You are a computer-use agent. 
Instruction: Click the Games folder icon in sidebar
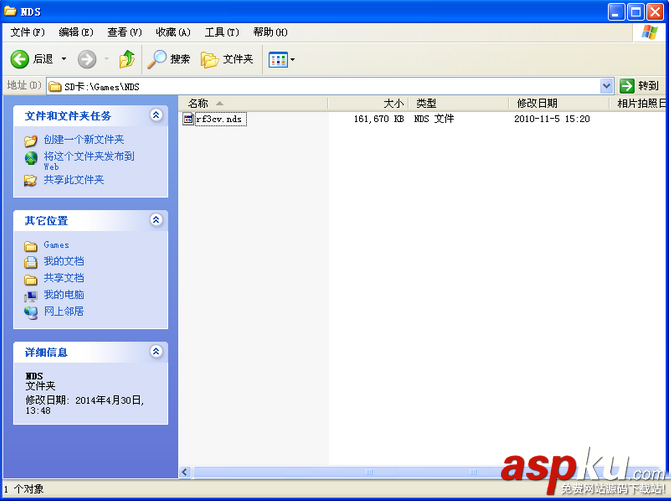click(31, 246)
